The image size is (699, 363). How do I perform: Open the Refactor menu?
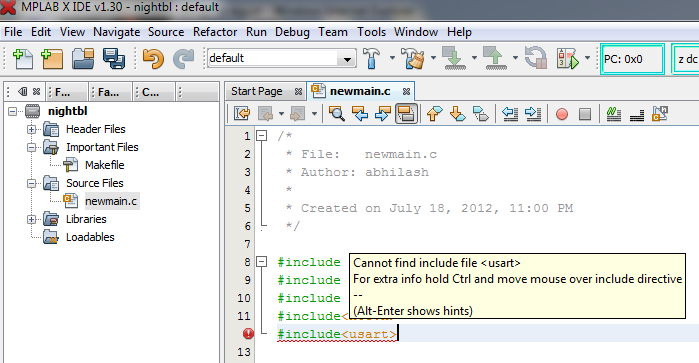click(x=215, y=32)
